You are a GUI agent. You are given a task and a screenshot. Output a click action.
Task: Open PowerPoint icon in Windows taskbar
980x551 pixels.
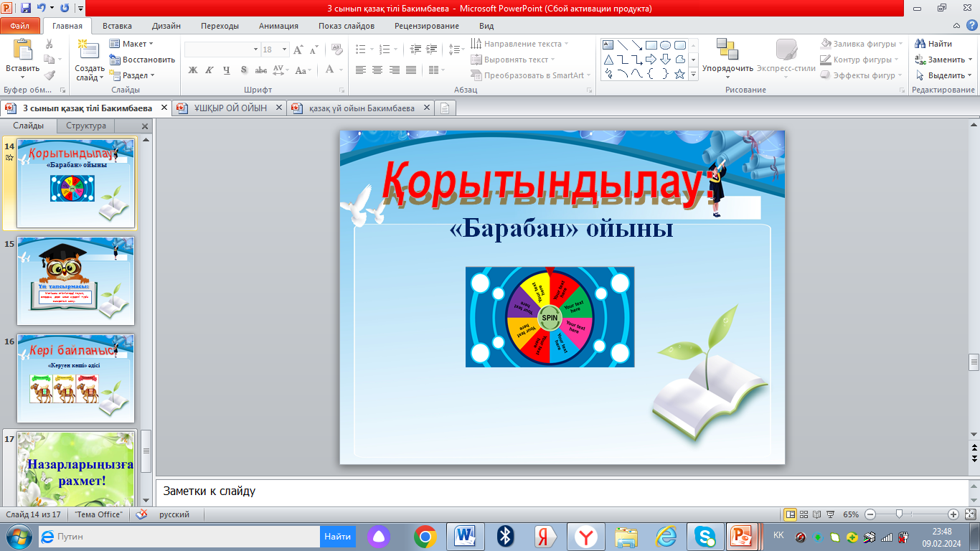[743, 536]
